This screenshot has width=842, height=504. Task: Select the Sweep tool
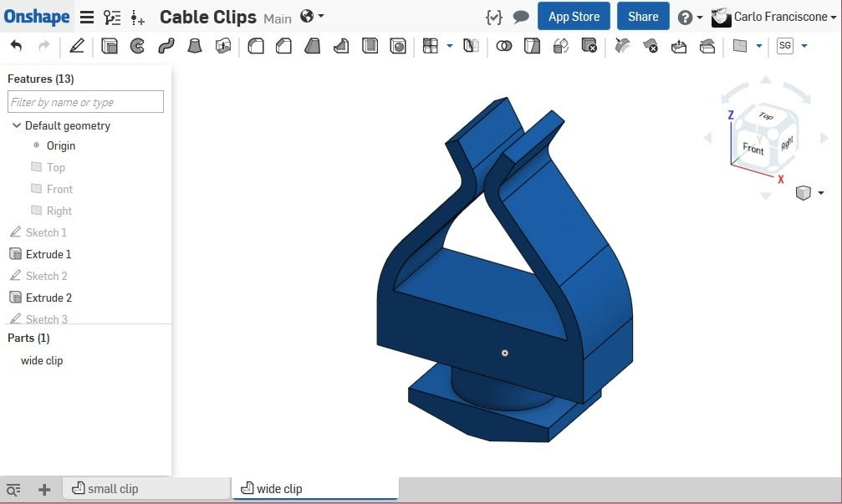coord(166,46)
